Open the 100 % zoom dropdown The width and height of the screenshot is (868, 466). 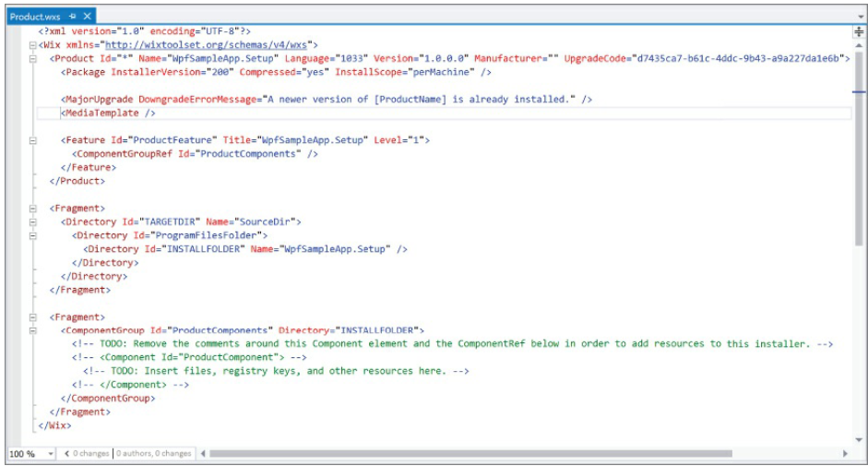50,454
